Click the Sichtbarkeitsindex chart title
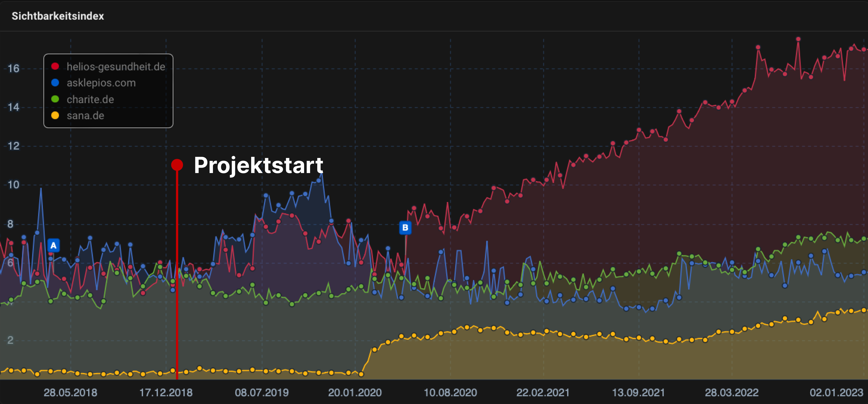The height and width of the screenshot is (404, 868). pos(58,16)
